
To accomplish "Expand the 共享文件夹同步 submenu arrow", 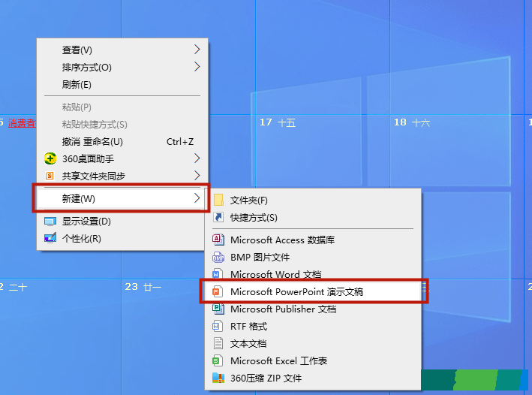I will coord(197,176).
